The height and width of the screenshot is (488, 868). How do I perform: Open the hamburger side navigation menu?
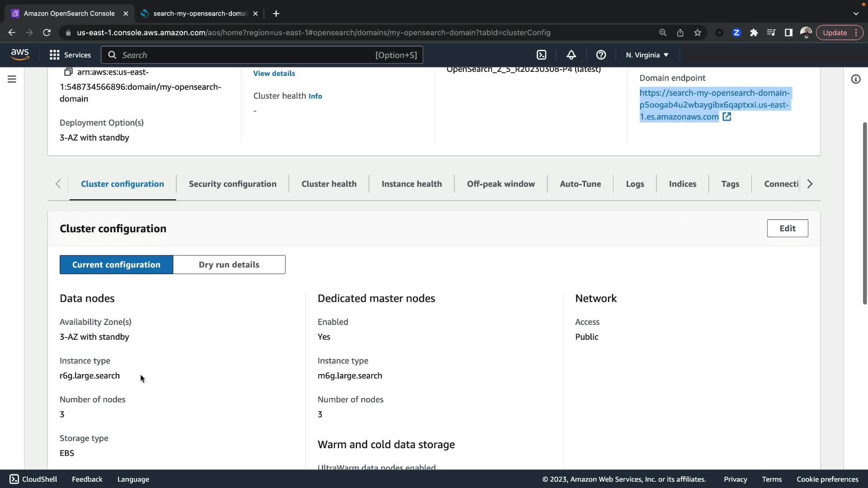point(12,79)
